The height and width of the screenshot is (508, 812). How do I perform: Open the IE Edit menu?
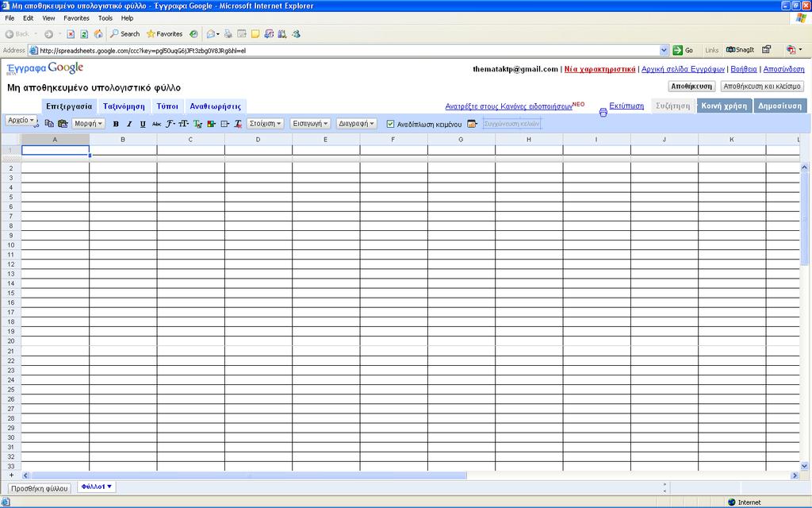(28, 18)
